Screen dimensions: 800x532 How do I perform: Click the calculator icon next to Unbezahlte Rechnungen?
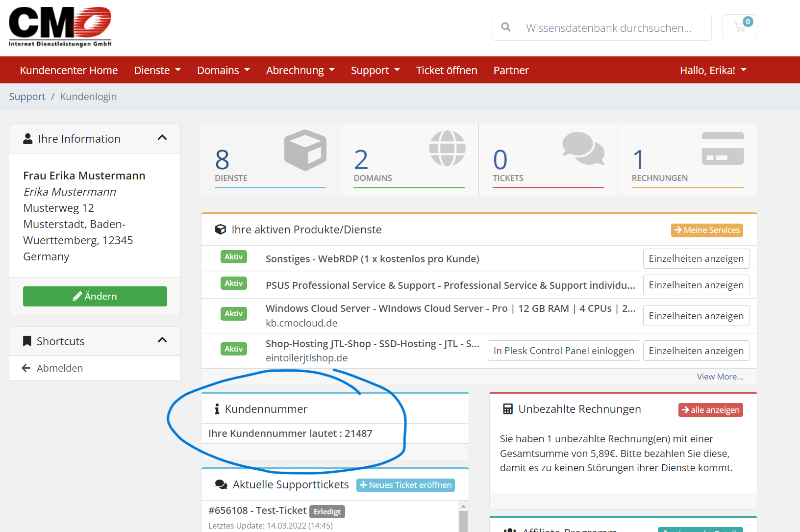507,408
